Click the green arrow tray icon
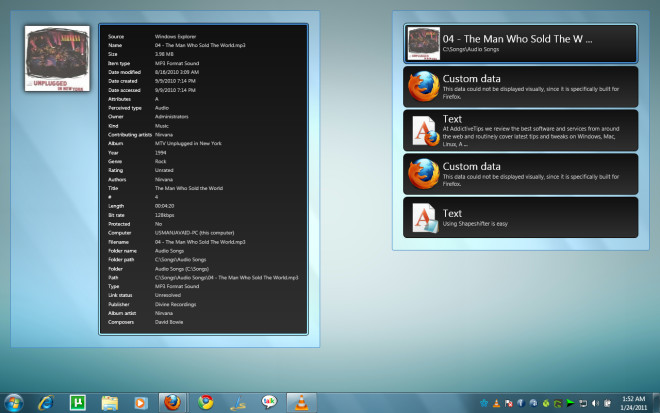Image resolution: width=660 pixels, height=413 pixels. 570,403
